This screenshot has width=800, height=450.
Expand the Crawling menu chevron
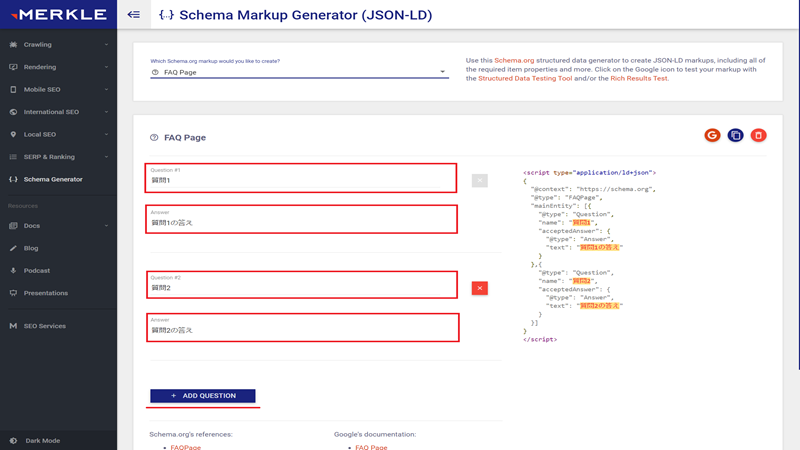(106, 44)
